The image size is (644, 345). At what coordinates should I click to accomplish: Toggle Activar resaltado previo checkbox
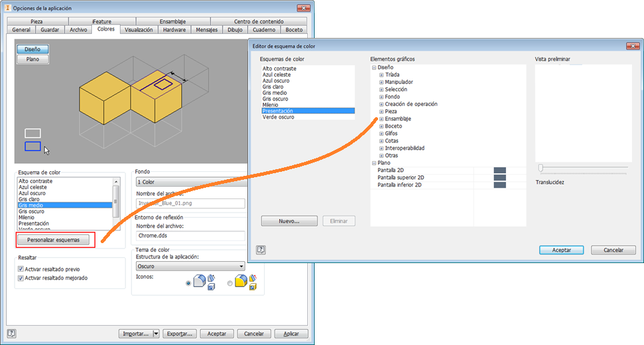[x=21, y=269]
